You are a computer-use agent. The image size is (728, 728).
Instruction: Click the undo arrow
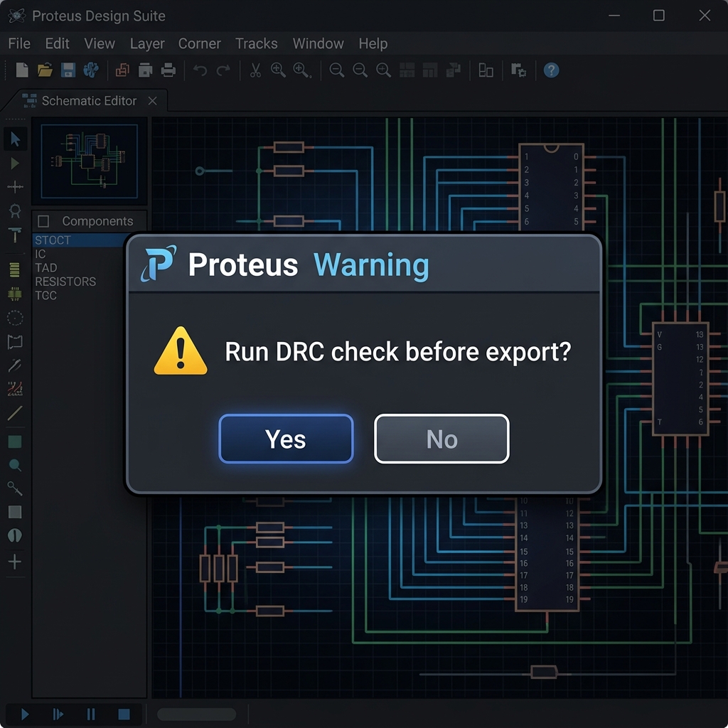pyautogui.click(x=200, y=70)
